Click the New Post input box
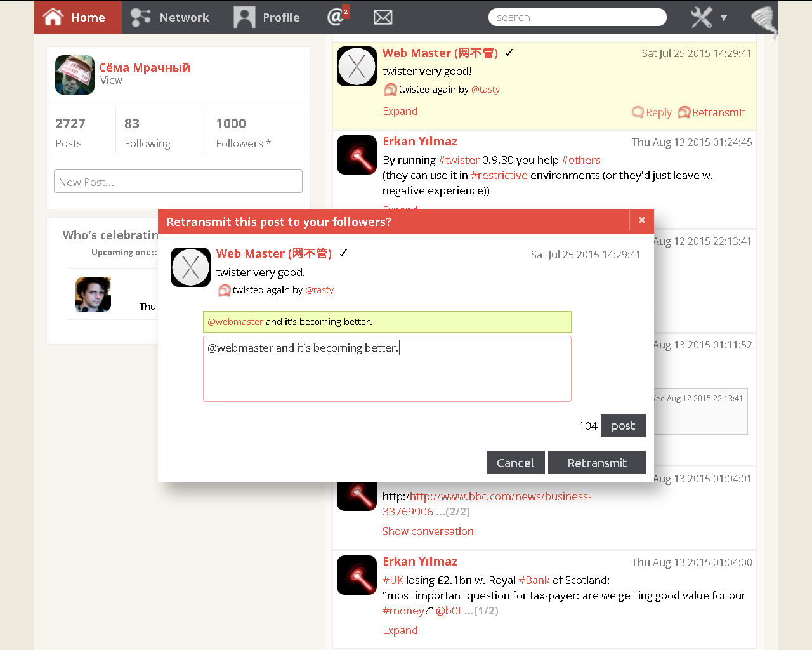The height and width of the screenshot is (650, 812). click(178, 182)
